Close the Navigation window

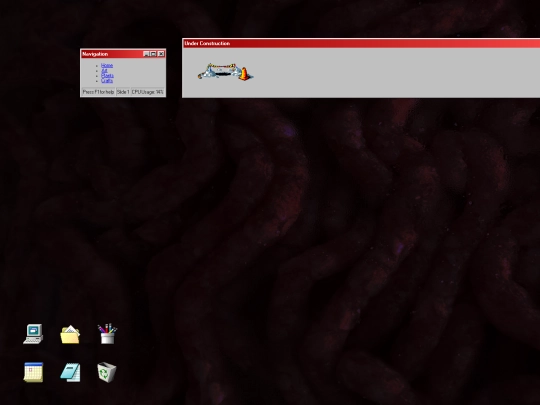coord(161,54)
